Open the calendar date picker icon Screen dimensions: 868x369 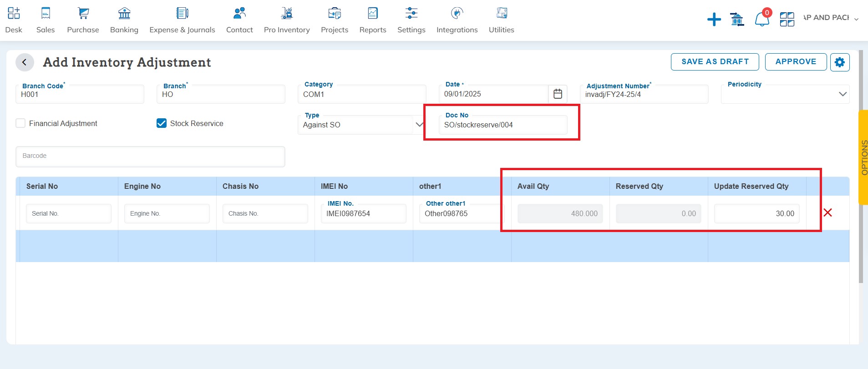tap(558, 94)
